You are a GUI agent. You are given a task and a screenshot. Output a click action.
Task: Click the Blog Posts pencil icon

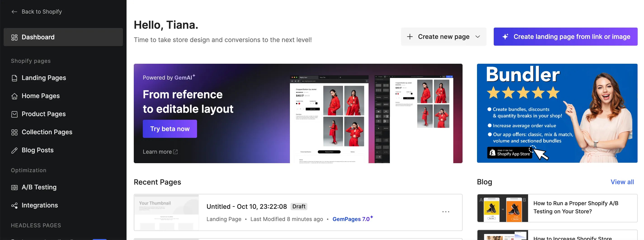point(14,150)
